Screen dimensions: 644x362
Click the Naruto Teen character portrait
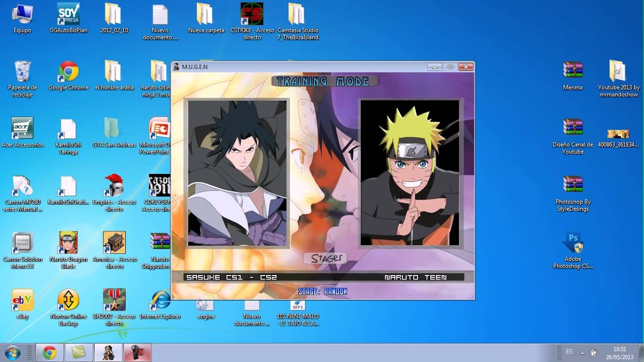410,172
